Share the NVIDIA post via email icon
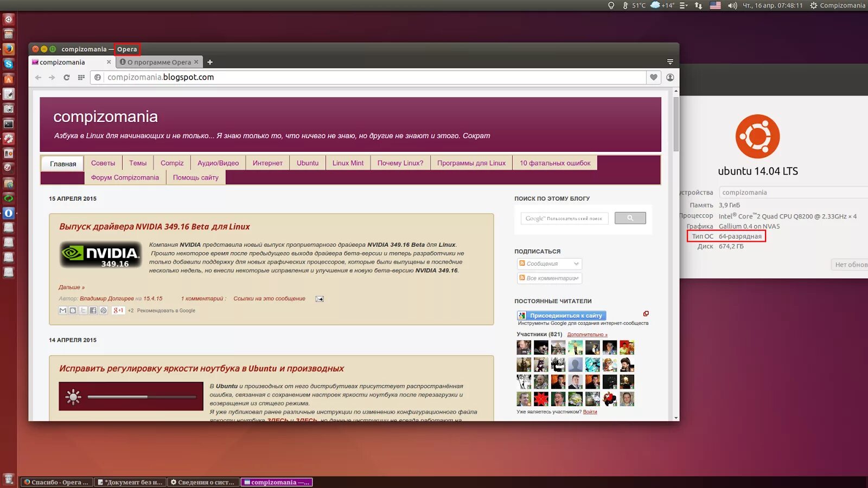This screenshot has width=868, height=488. tap(63, 311)
